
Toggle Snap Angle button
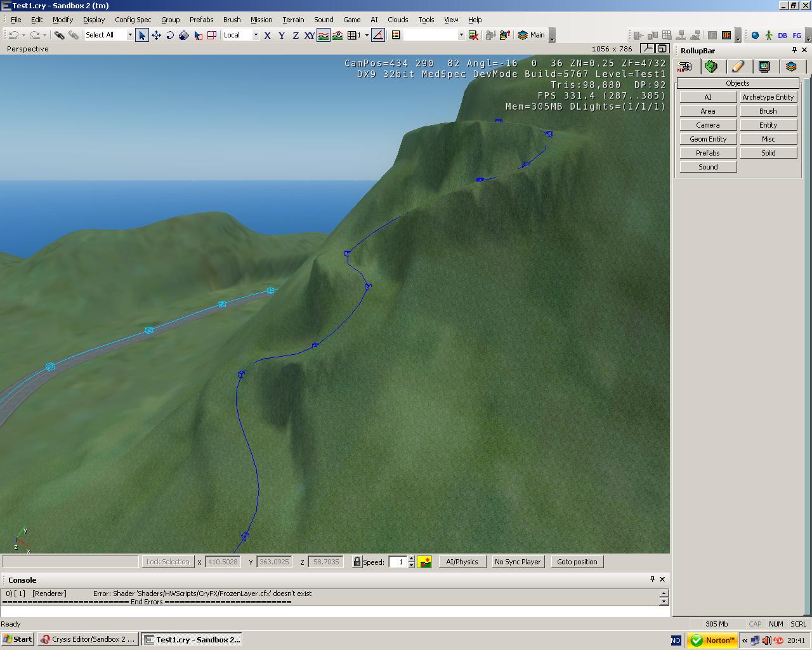click(378, 35)
